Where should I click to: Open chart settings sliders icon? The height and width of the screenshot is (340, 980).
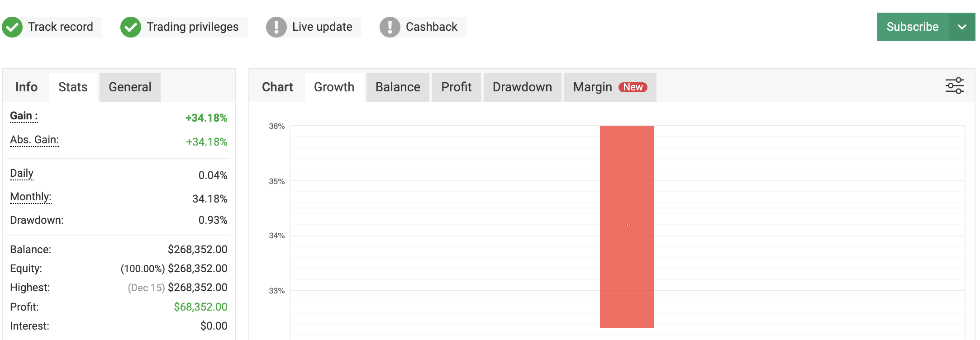coord(954,86)
